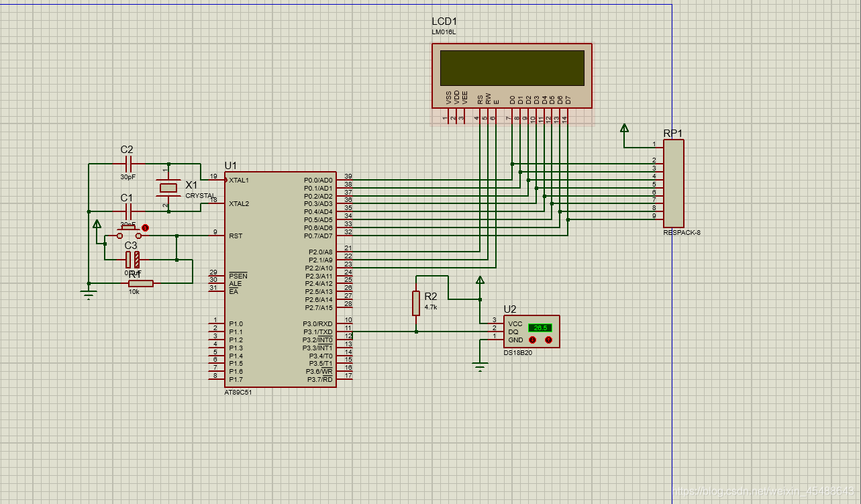Click the 10k value of R1
The image size is (861, 504).
coord(134,291)
